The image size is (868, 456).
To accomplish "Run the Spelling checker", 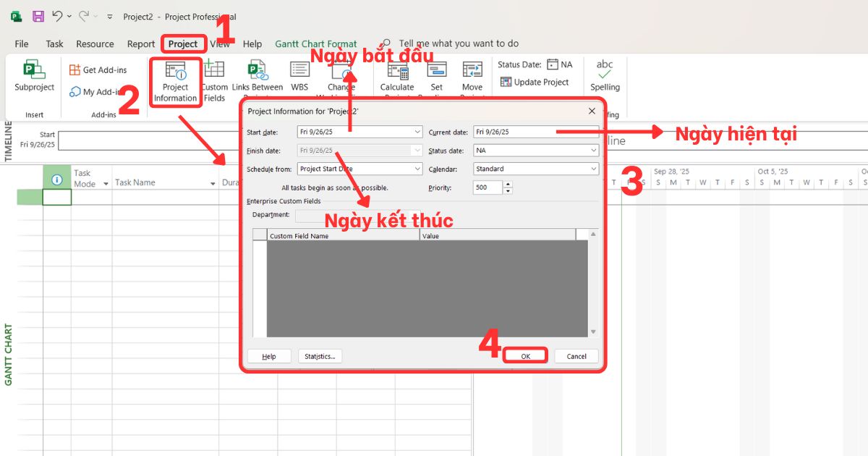I will pyautogui.click(x=605, y=75).
